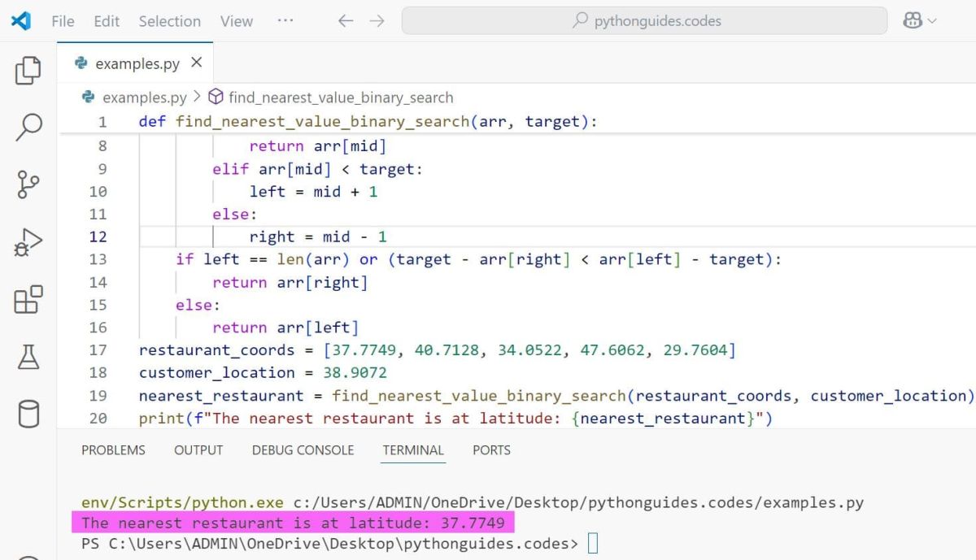
Task: Click the cube symbol icon in breadcrumb
Action: point(216,98)
